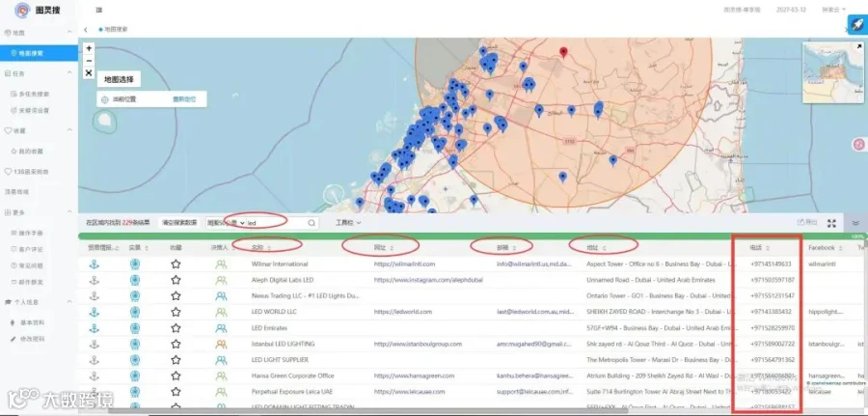Favorite Hansa Green Corporate Office with star
The height and width of the screenshot is (416, 868).
coord(176,376)
